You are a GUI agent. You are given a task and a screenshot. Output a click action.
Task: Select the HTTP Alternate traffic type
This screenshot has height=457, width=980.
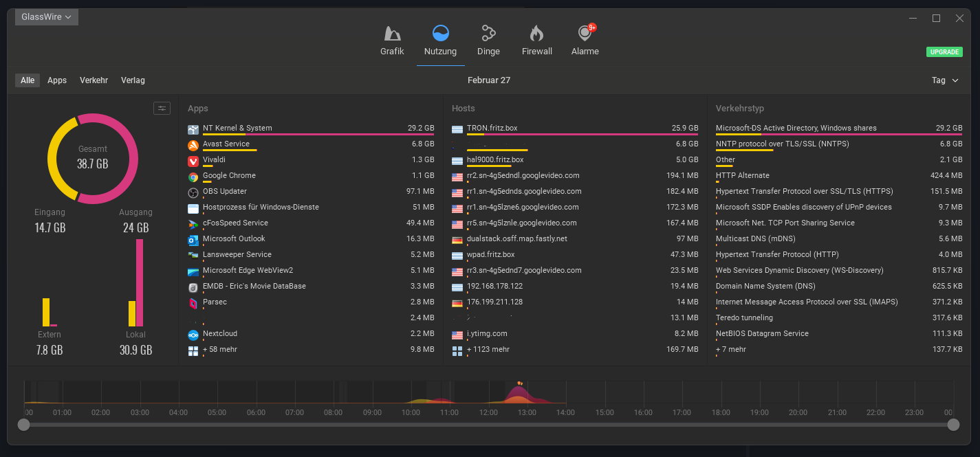tap(839, 176)
